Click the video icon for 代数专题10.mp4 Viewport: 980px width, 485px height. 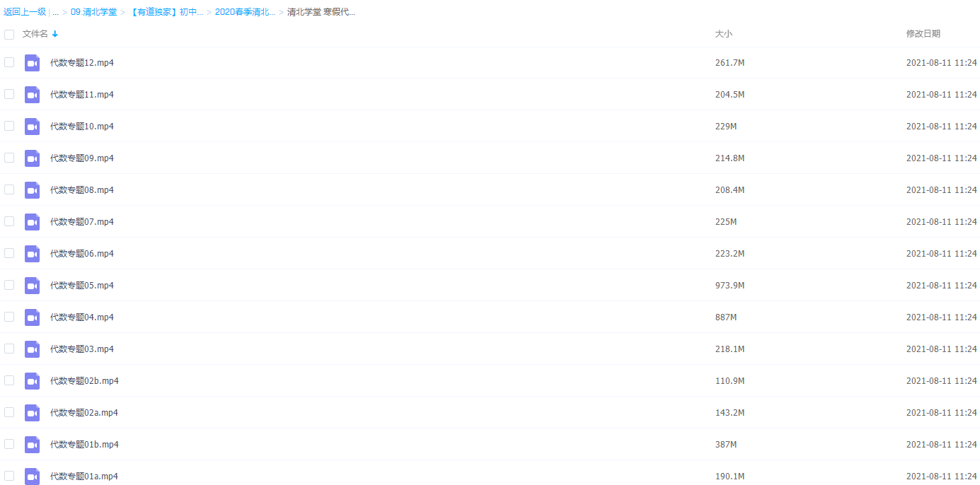tap(32, 127)
